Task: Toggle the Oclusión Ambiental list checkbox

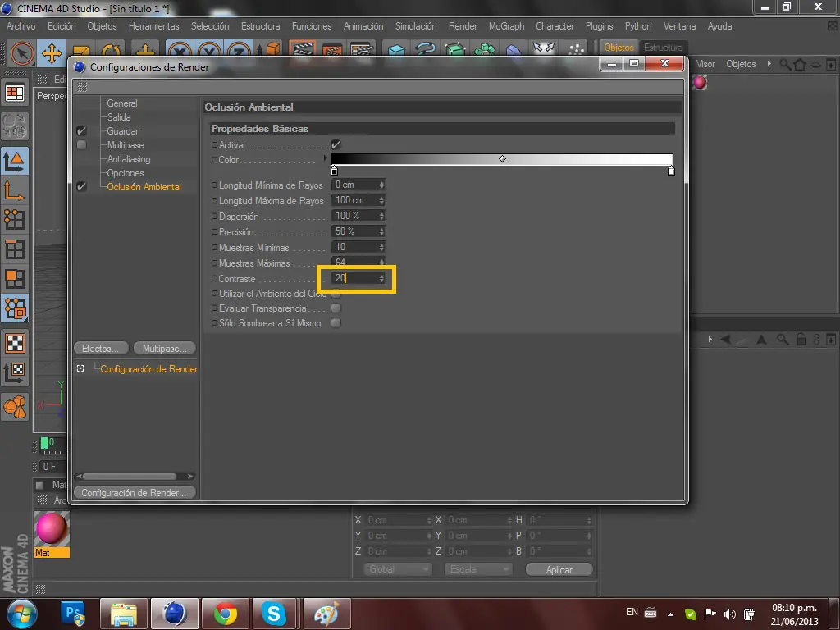Action: [81, 186]
